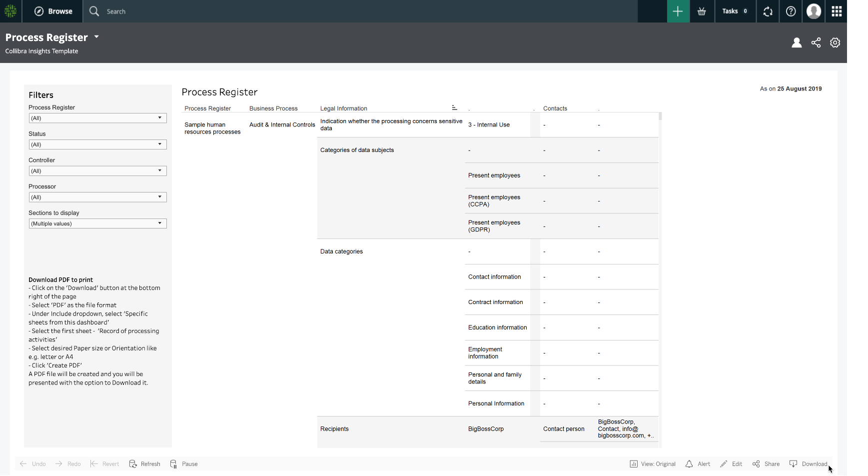Open the data basket icon

tap(702, 11)
